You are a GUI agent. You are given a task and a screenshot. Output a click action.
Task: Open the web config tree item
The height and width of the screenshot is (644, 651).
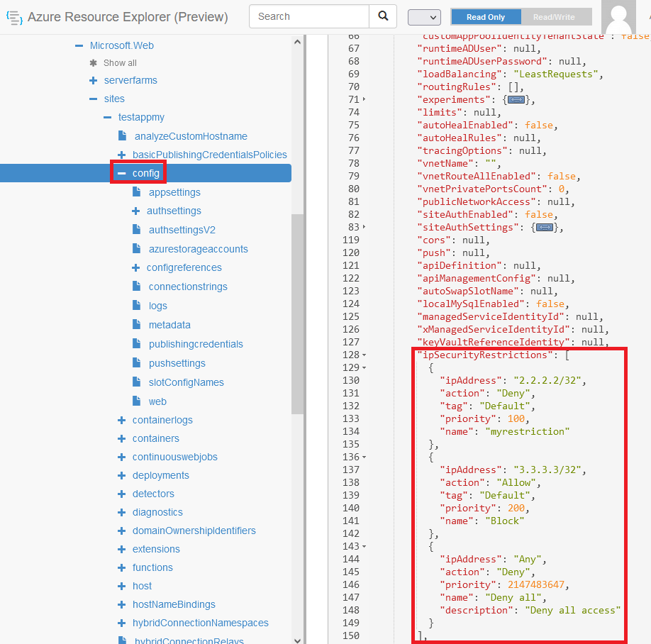[157, 401]
